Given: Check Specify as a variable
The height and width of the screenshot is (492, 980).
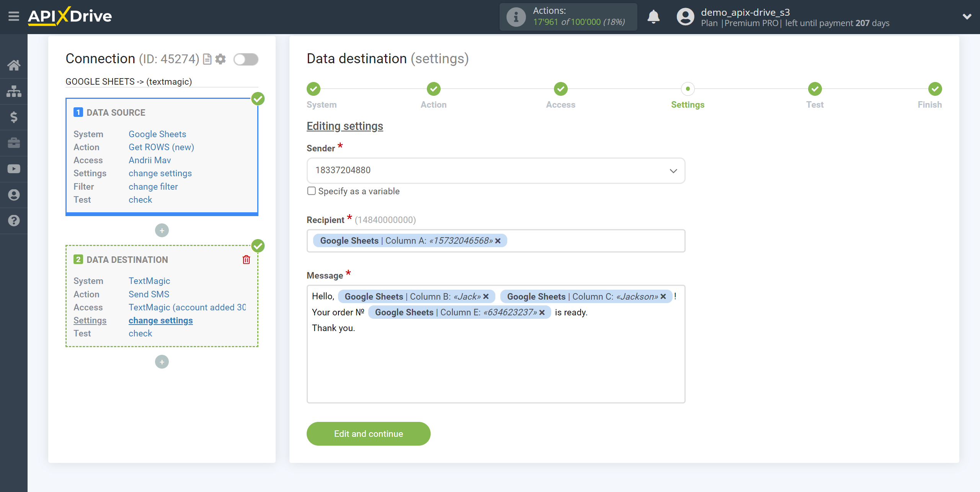Looking at the screenshot, I should tap(312, 191).
